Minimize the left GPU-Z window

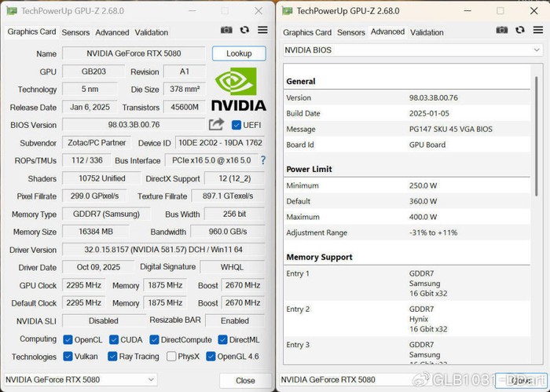(x=192, y=11)
